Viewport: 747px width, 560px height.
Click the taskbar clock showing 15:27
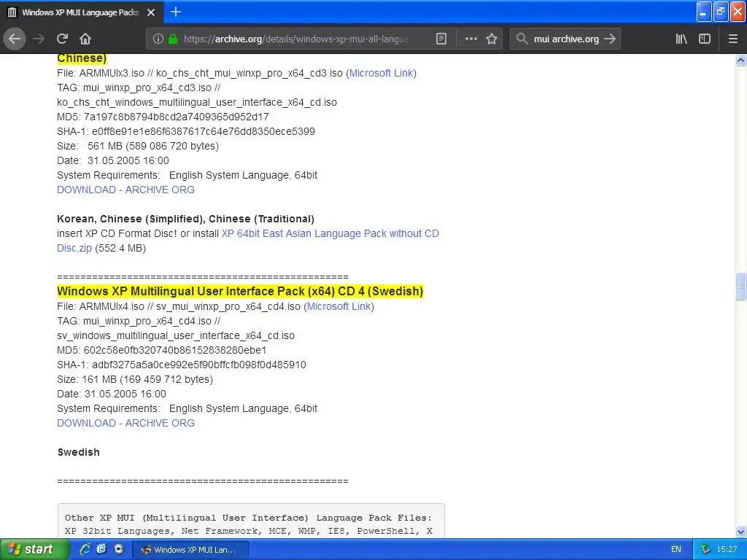tap(727, 550)
